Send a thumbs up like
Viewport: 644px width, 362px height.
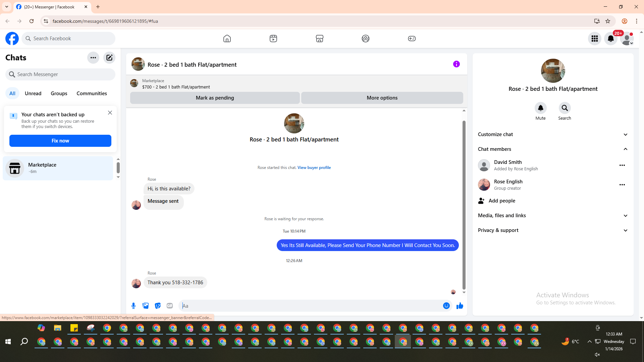(x=460, y=306)
